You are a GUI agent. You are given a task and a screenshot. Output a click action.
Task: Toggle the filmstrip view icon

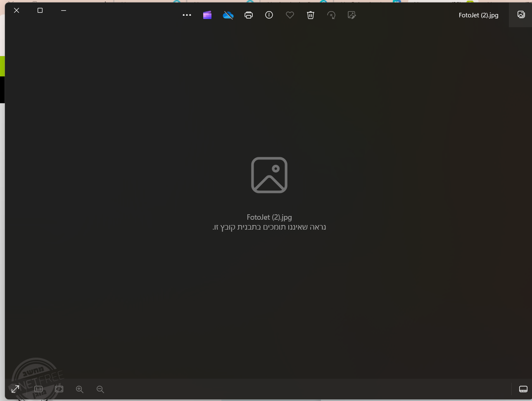click(523, 389)
